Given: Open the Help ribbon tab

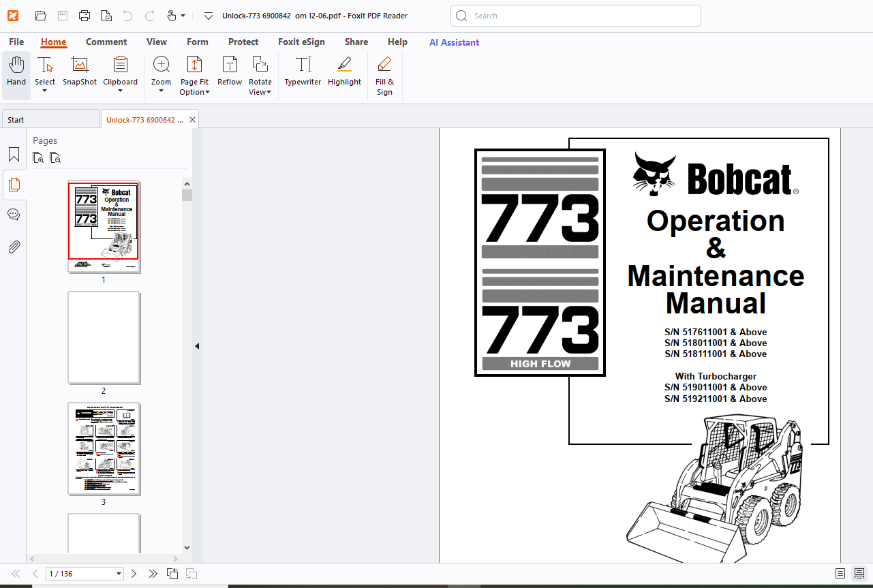Looking at the screenshot, I should tap(397, 42).
